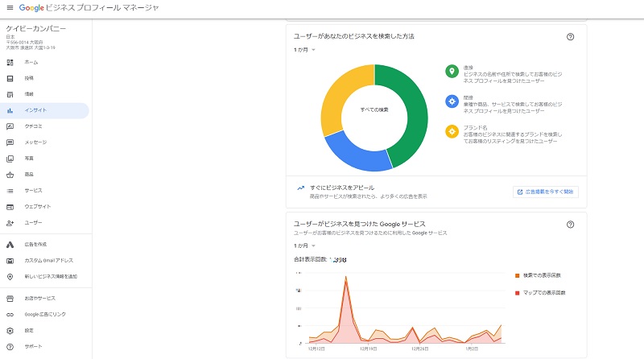This screenshot has width=644, height=359.
Task: Click 広告掲載を今すぐ開始 button
Action: 546,192
